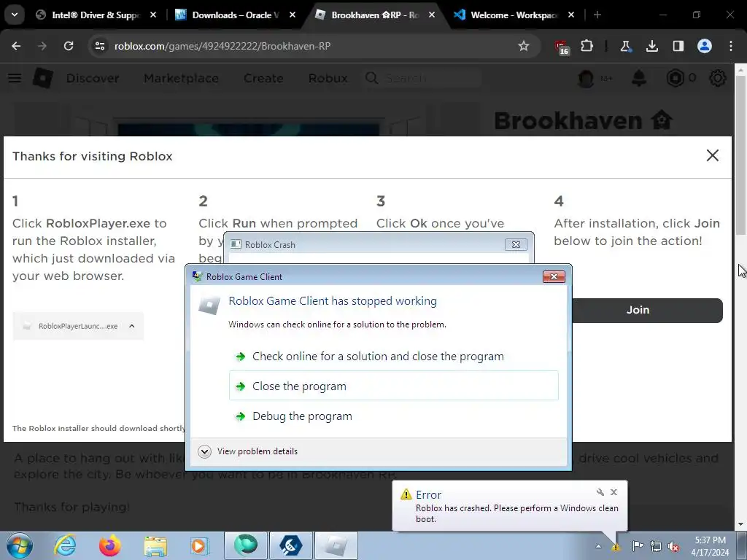
Task: Switch to Welcome - Workspace tab
Action: pos(514,15)
